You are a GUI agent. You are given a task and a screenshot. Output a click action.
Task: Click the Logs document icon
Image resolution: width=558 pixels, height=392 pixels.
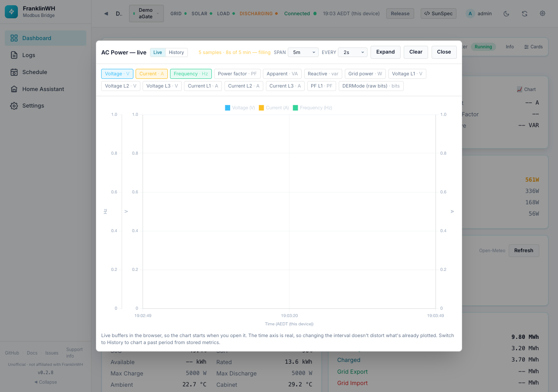coord(14,55)
